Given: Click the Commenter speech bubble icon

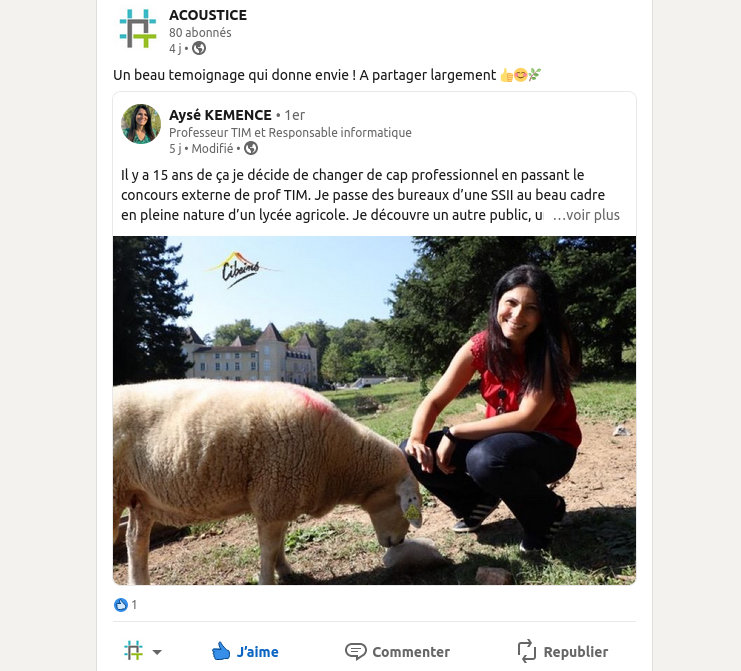Looking at the screenshot, I should (355, 652).
